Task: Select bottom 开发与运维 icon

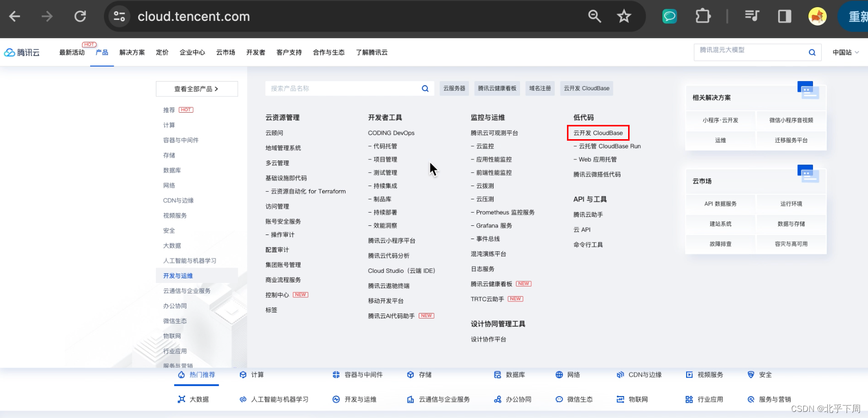Action: click(336, 399)
